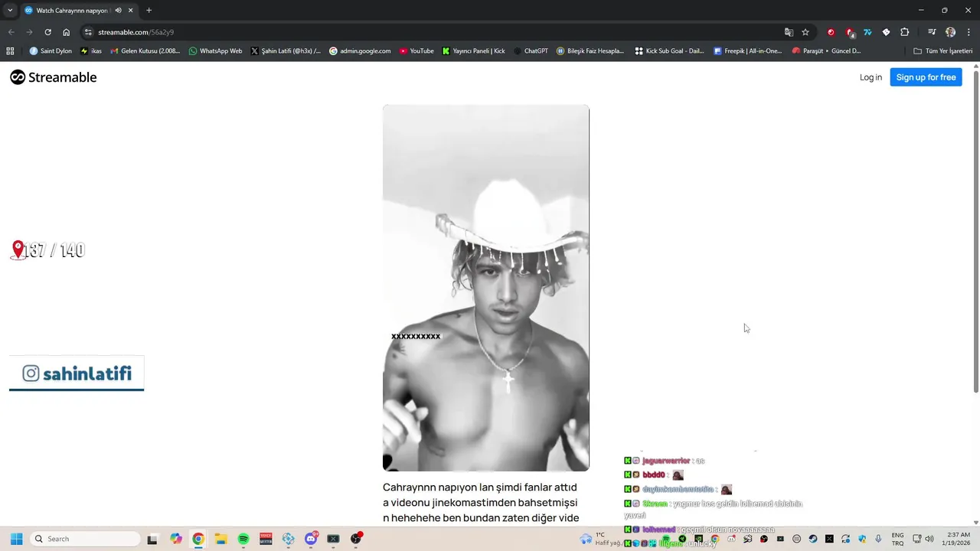Open the Yayıncı Paneli Kick bookmark
Viewport: 980px width, 551px height.
point(474,51)
